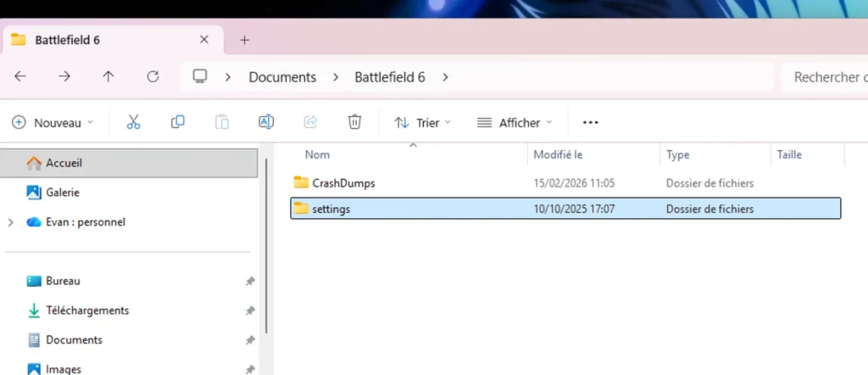This screenshot has height=375, width=868.
Task: Navigate back with the left arrow
Action: tap(20, 76)
